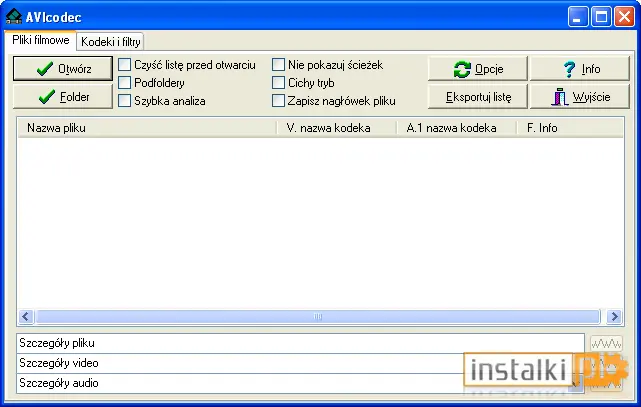Viewport: 641px width, 407px height.
Task: Select the Pliki filmowe tab
Action: click(40, 40)
